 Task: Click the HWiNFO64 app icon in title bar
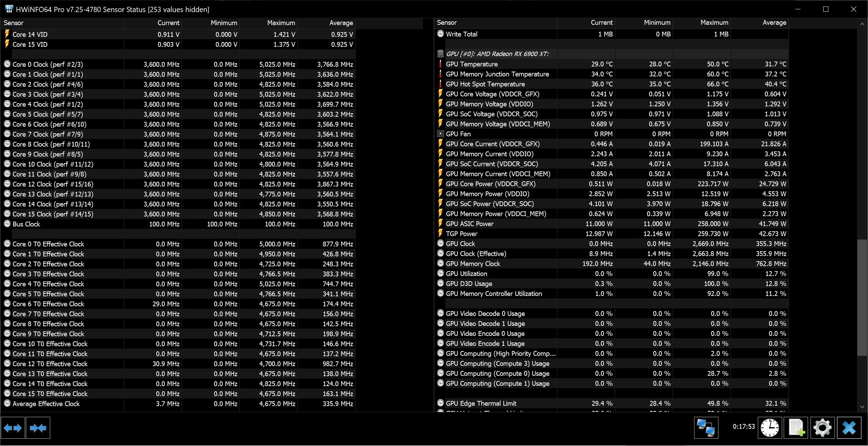click(9, 9)
